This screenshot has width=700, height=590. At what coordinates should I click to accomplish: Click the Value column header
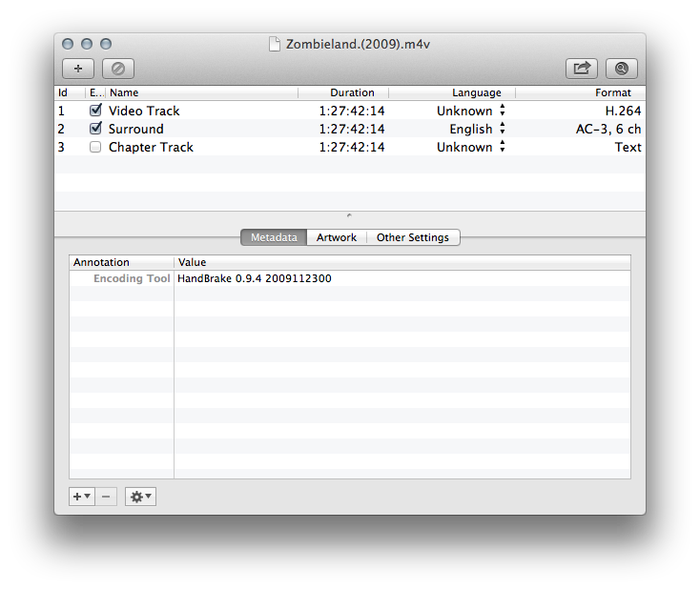click(402, 262)
